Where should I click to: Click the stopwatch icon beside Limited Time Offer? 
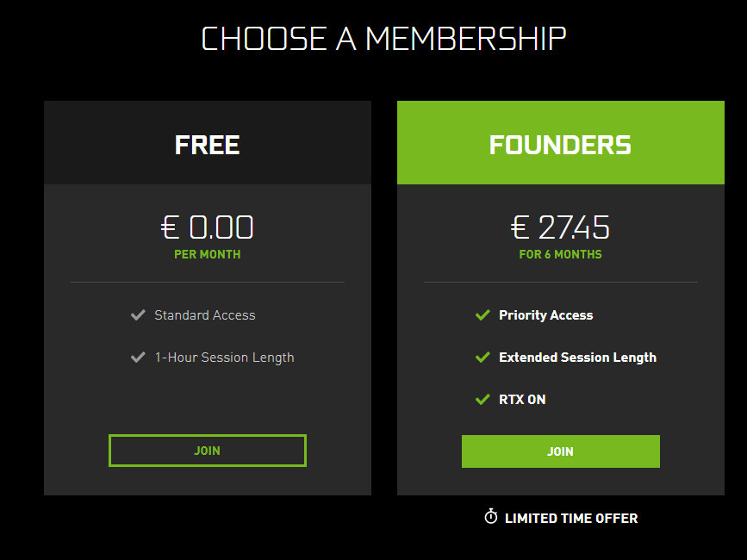tap(491, 517)
